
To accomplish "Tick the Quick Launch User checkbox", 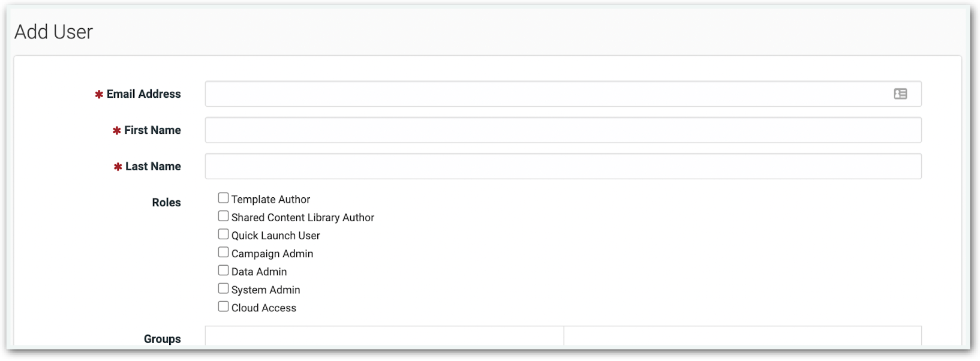I will [x=223, y=234].
